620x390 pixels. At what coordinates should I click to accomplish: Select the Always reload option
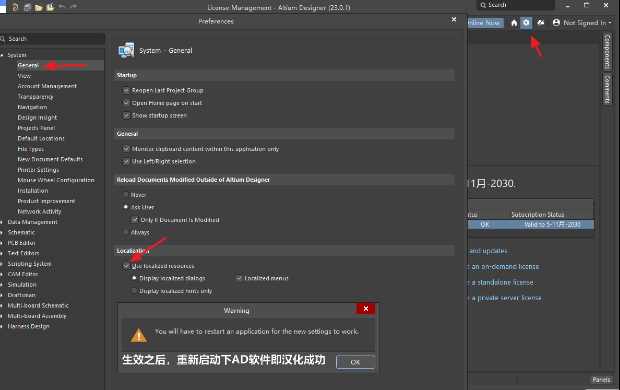point(126,232)
